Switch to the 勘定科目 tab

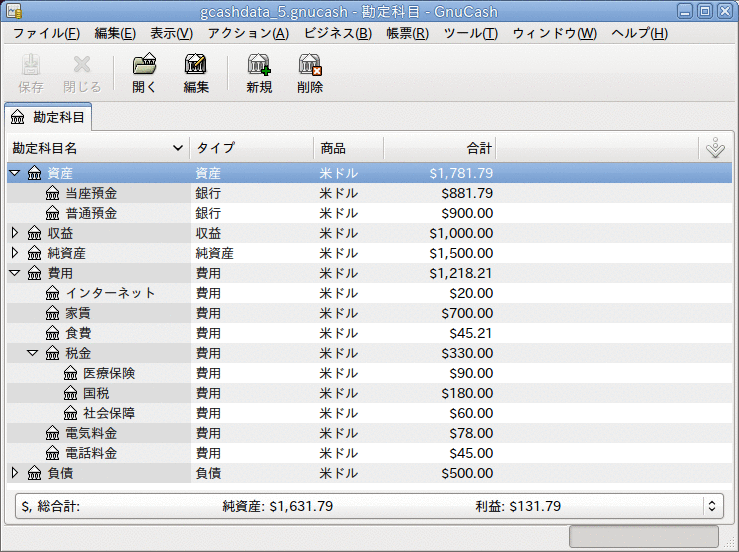point(48,116)
